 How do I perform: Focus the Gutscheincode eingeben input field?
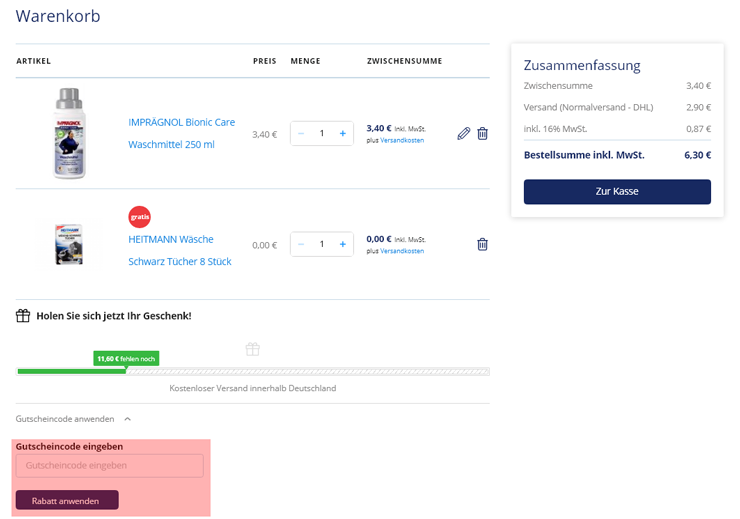(109, 466)
